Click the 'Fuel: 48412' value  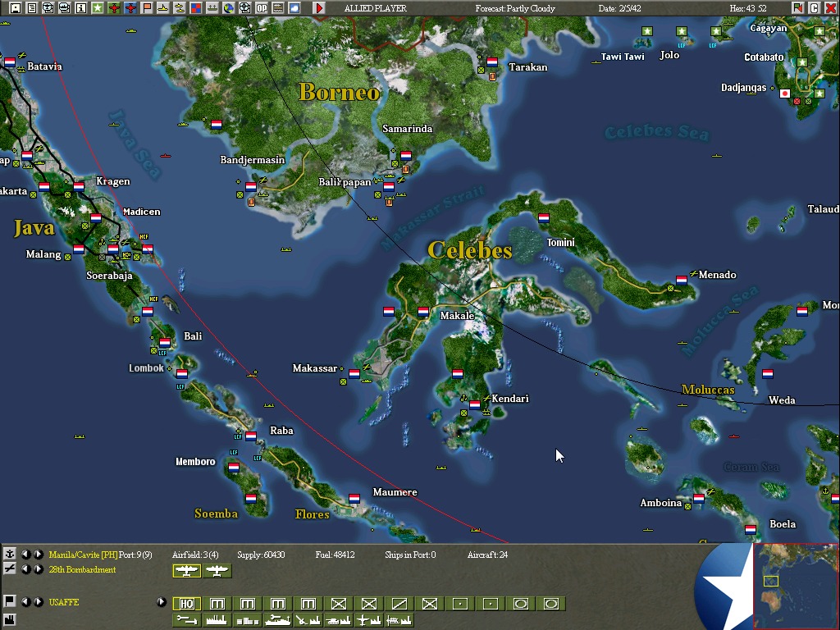335,555
